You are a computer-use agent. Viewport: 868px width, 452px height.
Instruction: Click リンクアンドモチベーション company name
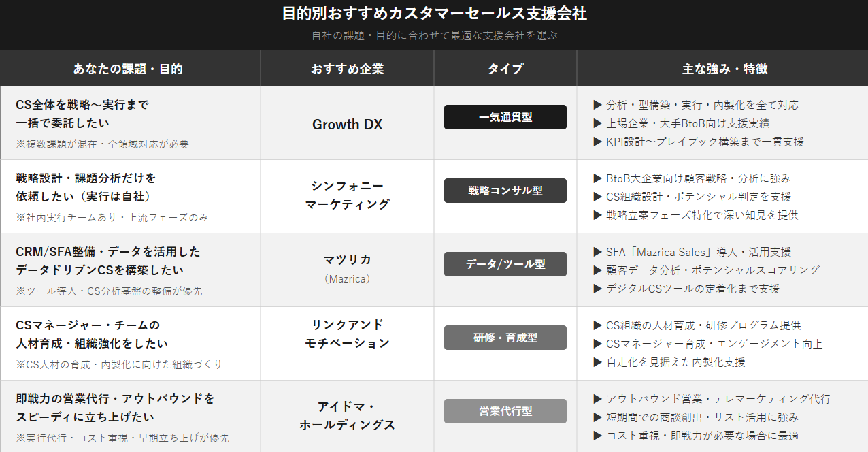coord(348,334)
